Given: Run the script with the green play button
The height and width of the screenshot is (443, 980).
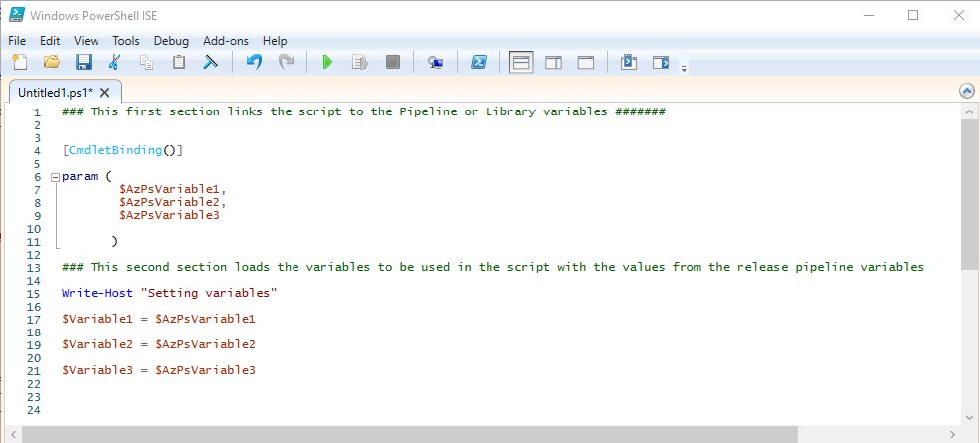Looking at the screenshot, I should [327, 62].
